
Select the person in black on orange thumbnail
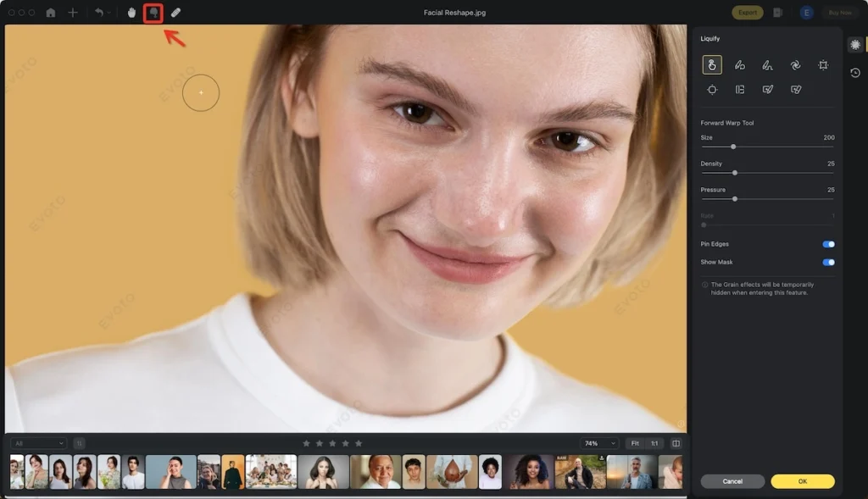pyautogui.click(x=233, y=472)
